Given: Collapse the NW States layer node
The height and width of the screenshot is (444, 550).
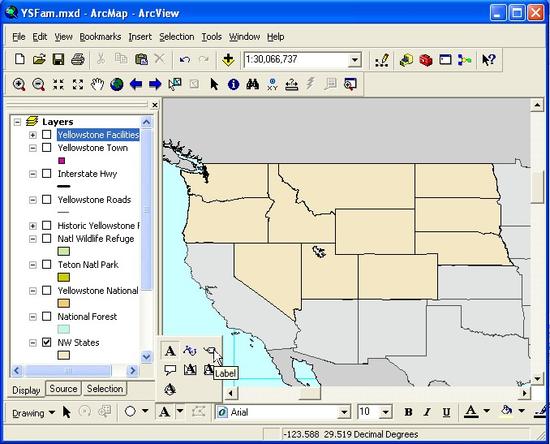Looking at the screenshot, I should pyautogui.click(x=33, y=343).
